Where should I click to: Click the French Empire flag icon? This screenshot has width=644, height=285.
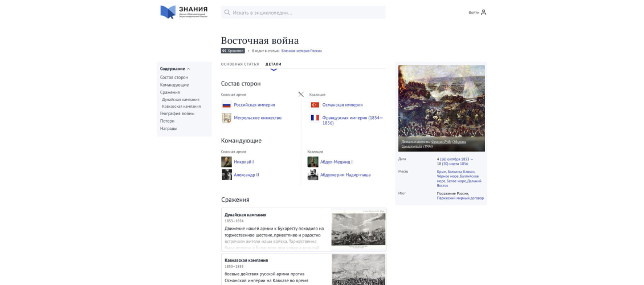click(315, 118)
